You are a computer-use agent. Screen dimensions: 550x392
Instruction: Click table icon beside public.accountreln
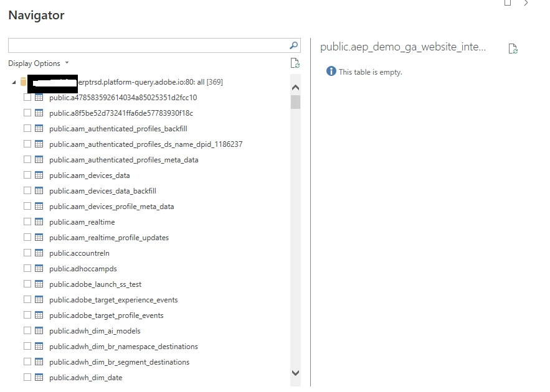[39, 253]
